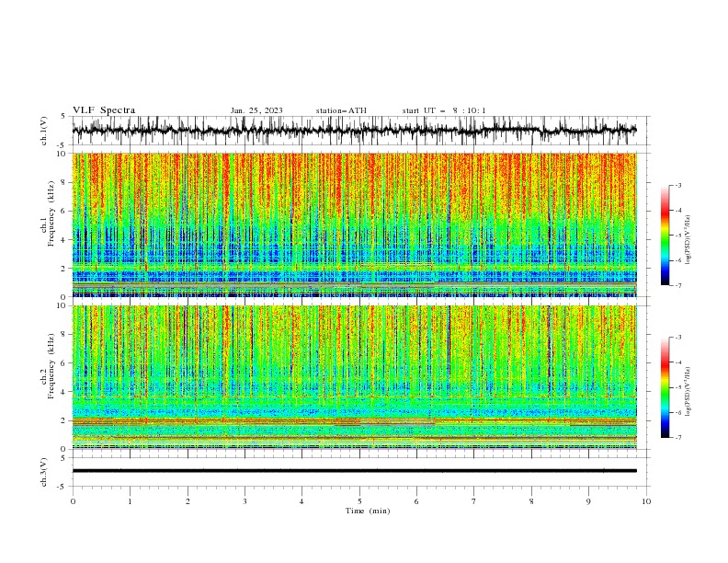Select the date "Jan. 25, 2023"
This screenshot has width=728, height=563.
pos(256,110)
